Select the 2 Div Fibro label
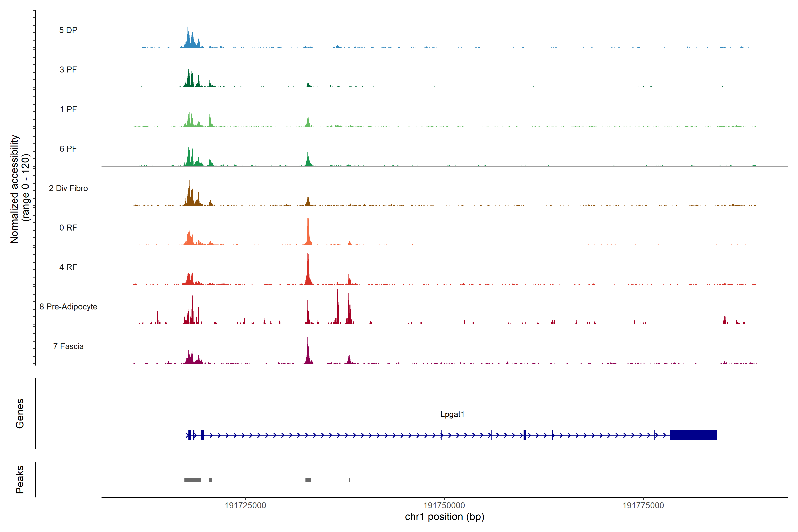 [x=68, y=188]
